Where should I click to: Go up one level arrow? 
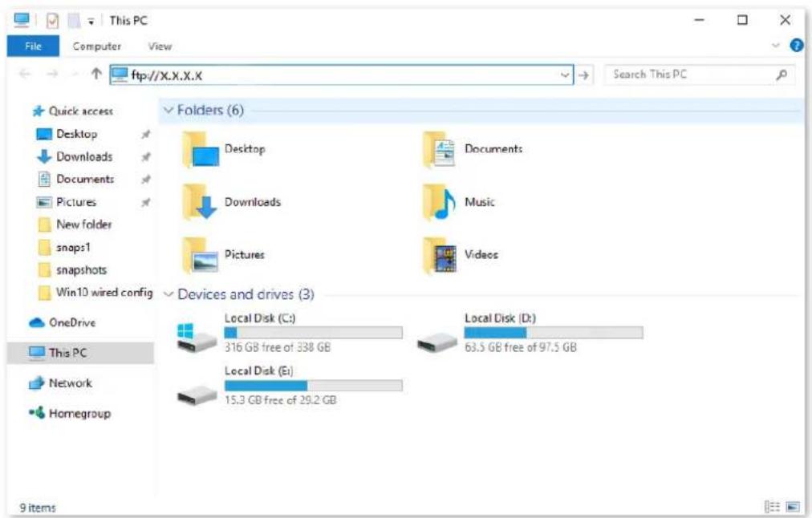click(x=96, y=74)
